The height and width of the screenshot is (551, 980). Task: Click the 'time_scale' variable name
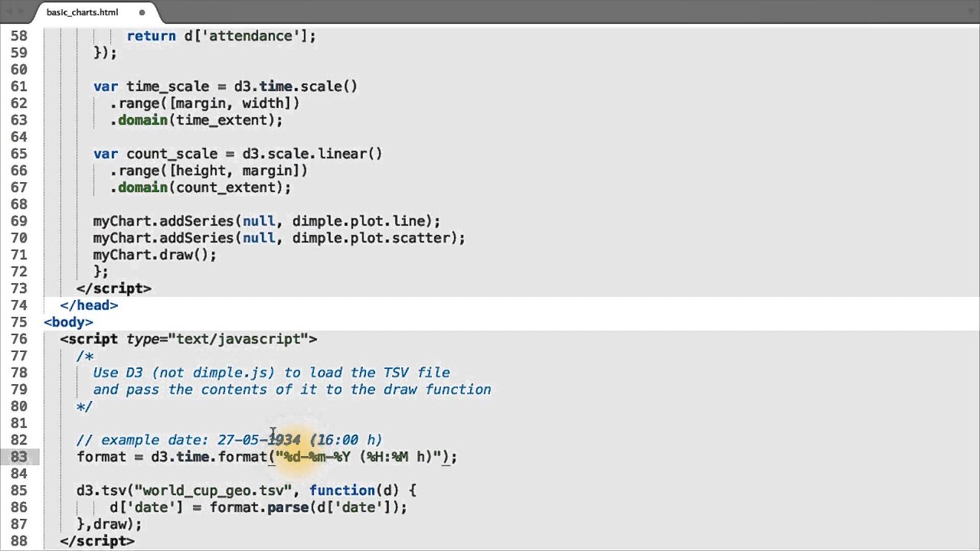pyautogui.click(x=168, y=86)
